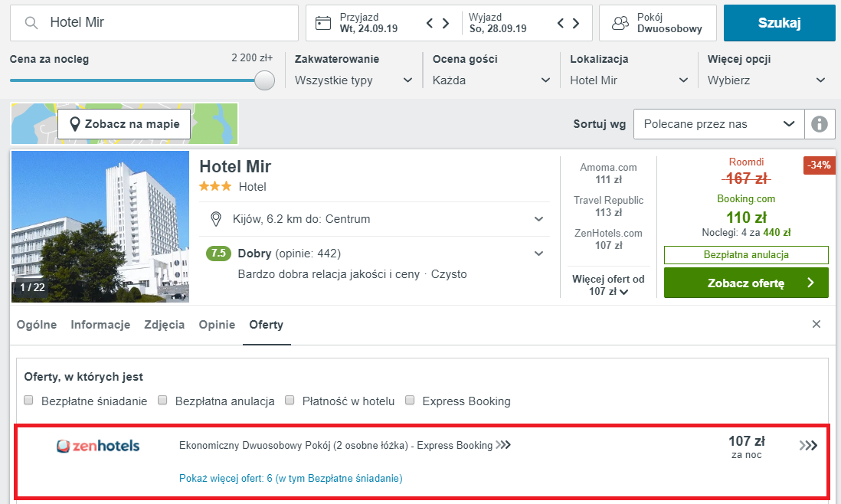The height and width of the screenshot is (504, 841).
Task: Click the magnifier search icon
Action: point(31,23)
